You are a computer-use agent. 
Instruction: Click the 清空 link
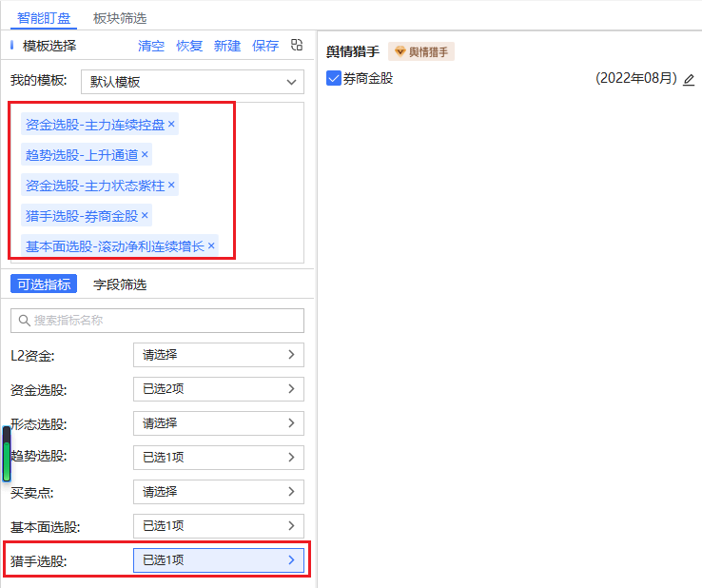(x=151, y=46)
